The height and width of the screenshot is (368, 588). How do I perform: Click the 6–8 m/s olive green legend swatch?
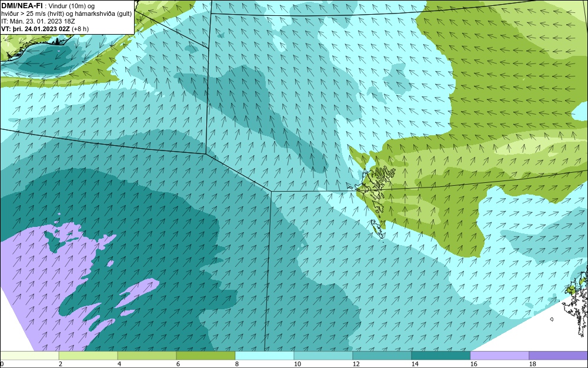pos(206,355)
